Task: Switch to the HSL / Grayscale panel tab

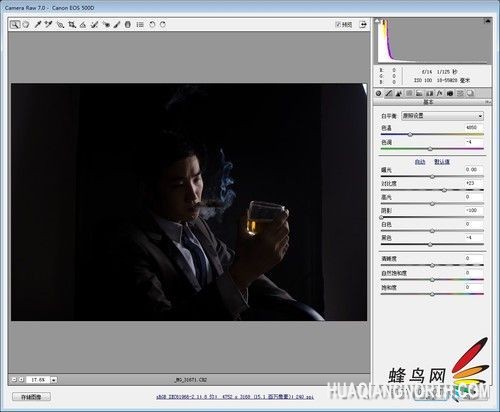Action: (x=409, y=93)
